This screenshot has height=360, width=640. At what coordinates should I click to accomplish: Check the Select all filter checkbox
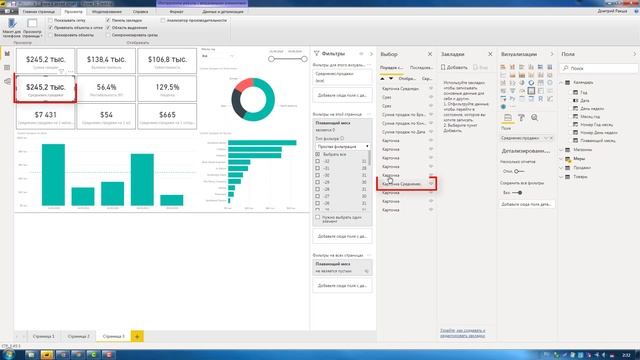point(318,154)
